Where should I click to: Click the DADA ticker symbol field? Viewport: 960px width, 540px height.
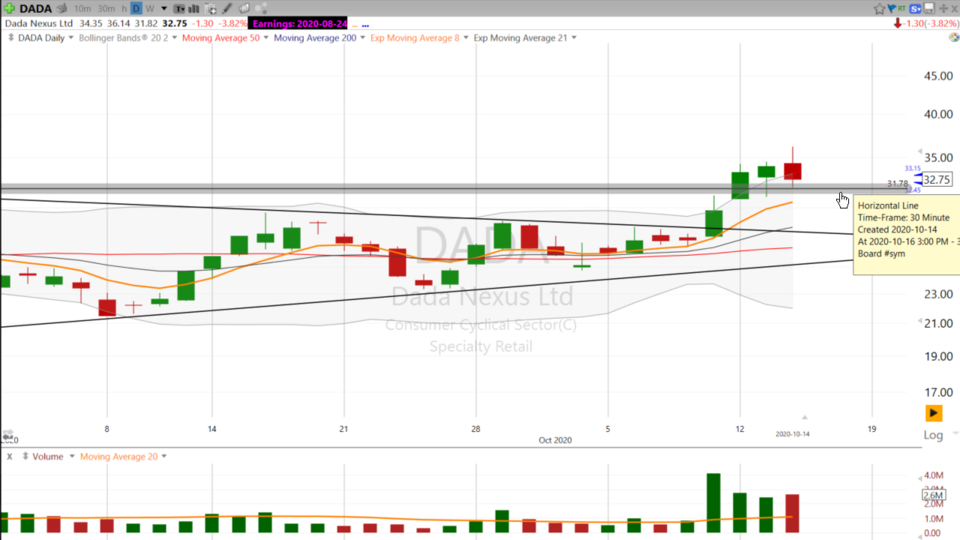click(x=36, y=9)
